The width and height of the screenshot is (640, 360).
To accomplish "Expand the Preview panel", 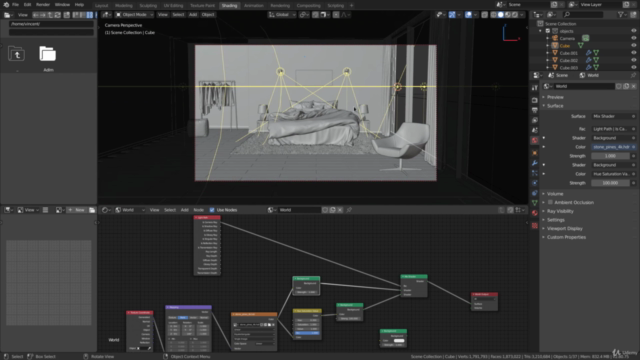I will tap(555, 97).
